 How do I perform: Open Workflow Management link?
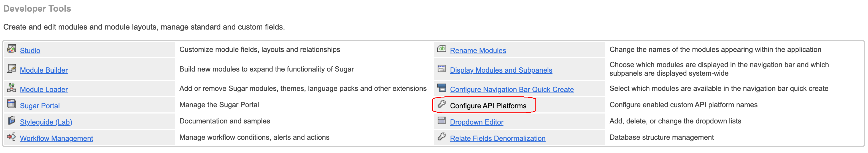click(56, 138)
